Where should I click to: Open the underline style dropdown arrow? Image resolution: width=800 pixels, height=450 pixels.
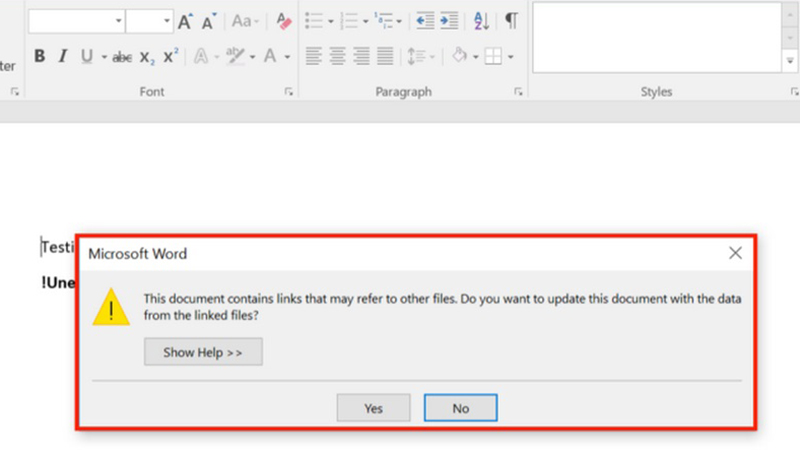(x=104, y=57)
